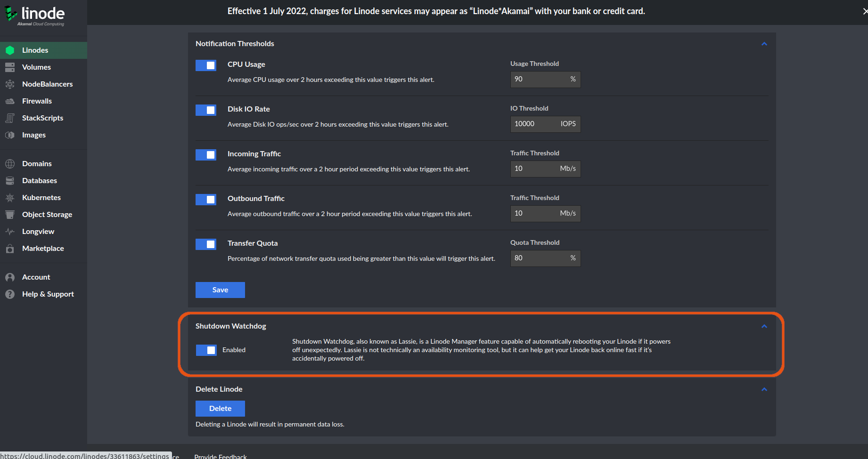The image size is (868, 459).
Task: Open NodeBalancers in the sidebar
Action: (x=43, y=84)
